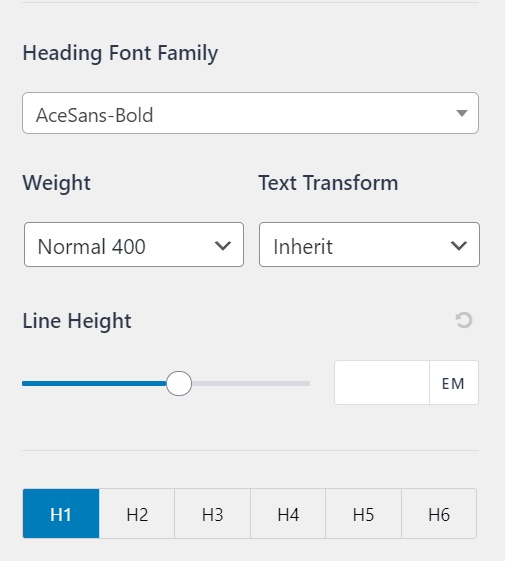Click the Heading Font Family dropdown arrow

pos(462,113)
